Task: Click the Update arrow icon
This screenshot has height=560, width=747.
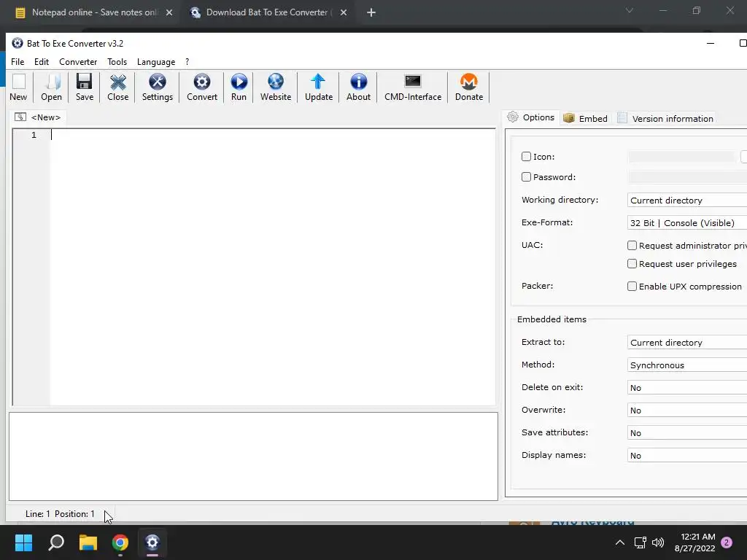Action: [318, 82]
